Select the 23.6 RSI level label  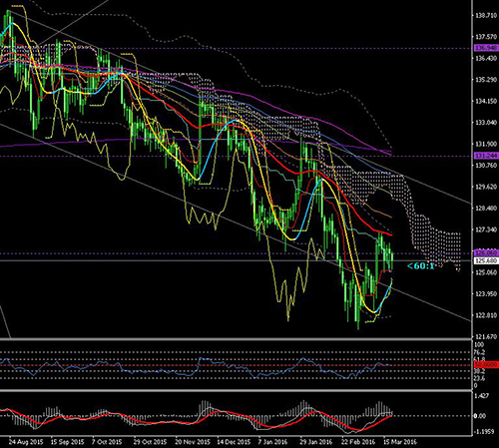[x=479, y=378]
